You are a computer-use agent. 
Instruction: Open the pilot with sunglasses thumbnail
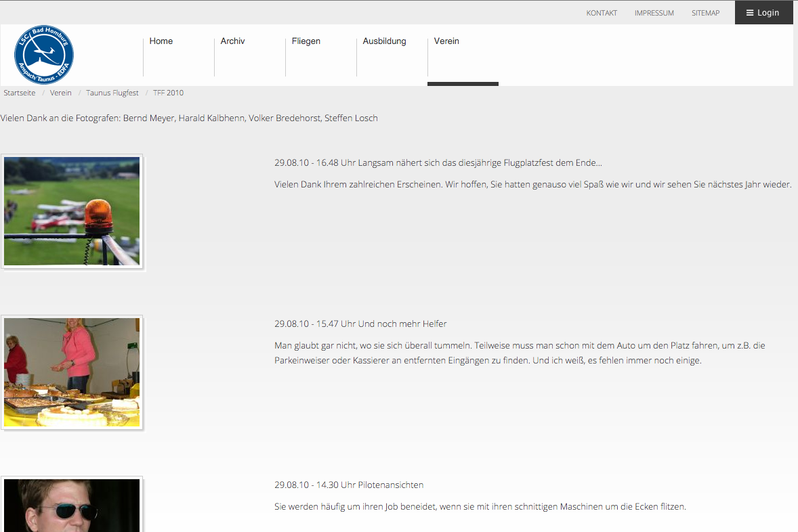(x=72, y=505)
